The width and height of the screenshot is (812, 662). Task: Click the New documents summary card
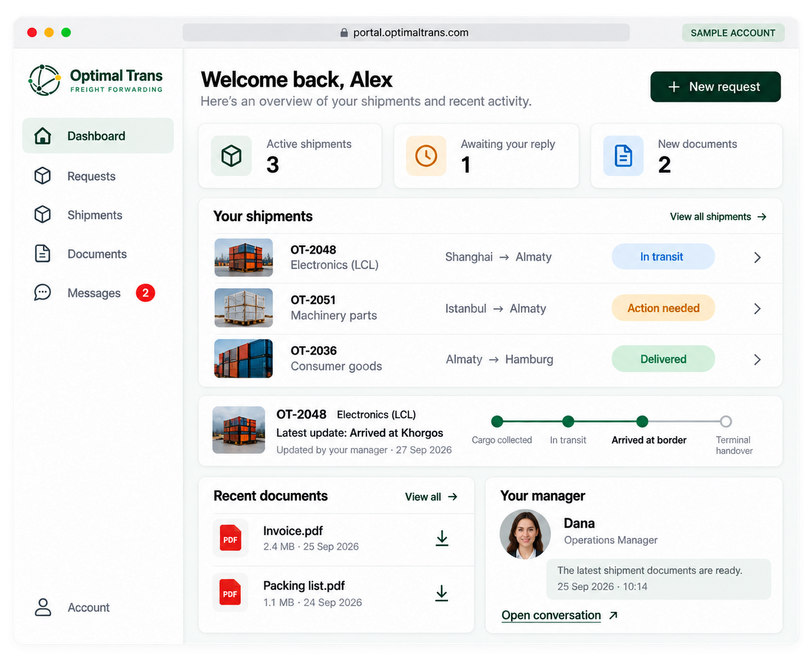point(686,156)
